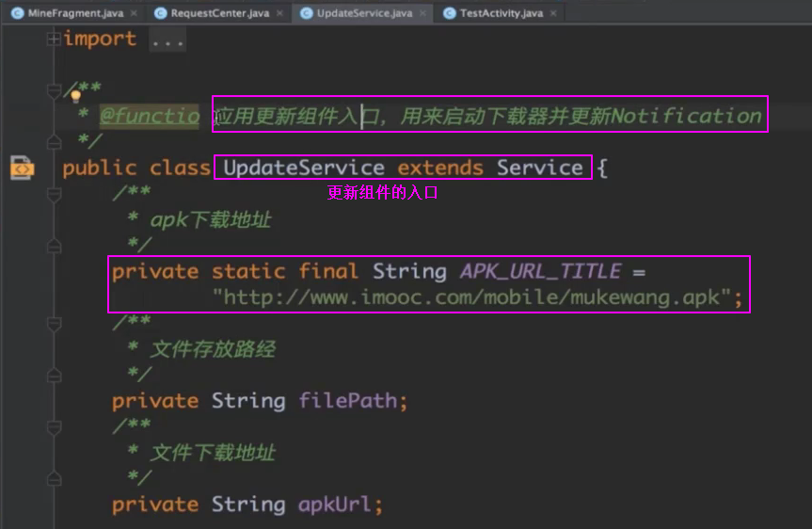Viewport: 812px width, 529px height.
Task: Click the gutter related-file icon beside class declaration
Action: click(x=22, y=168)
